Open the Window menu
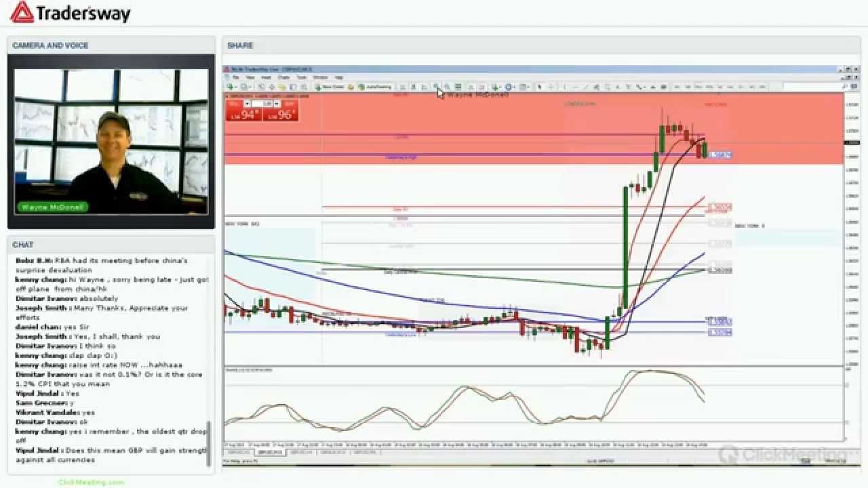This screenshot has height=488, width=868. (x=320, y=77)
